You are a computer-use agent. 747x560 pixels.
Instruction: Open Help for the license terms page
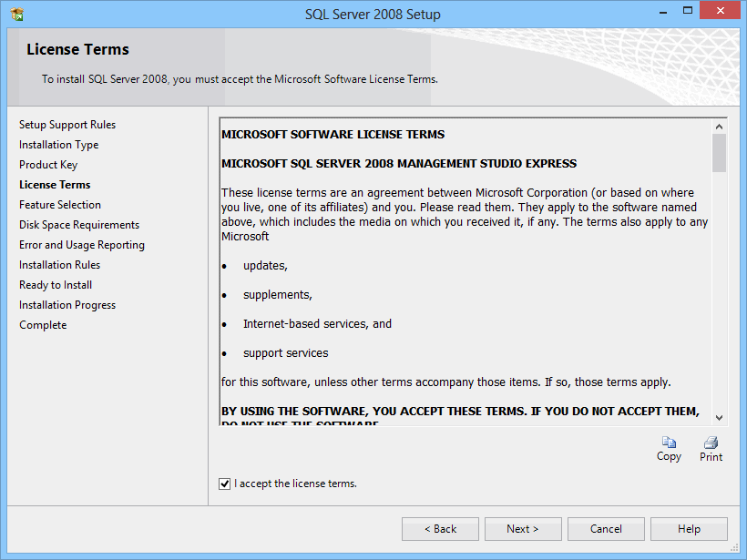click(689, 529)
